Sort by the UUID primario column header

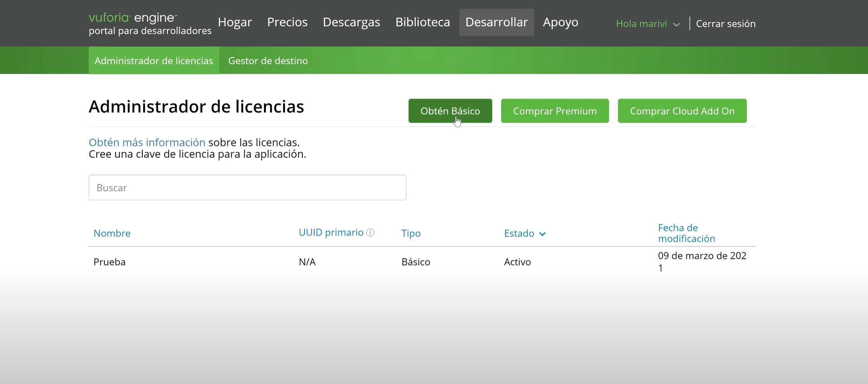pyautogui.click(x=331, y=232)
